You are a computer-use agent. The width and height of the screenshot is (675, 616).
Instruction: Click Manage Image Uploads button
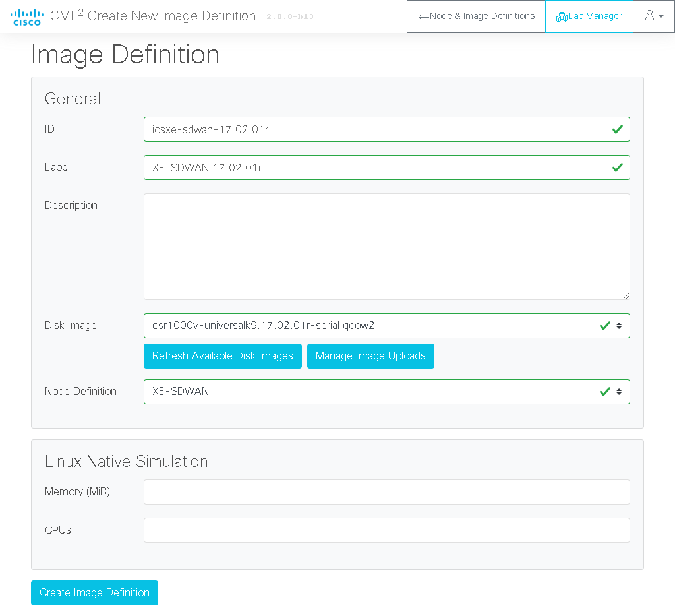point(370,355)
